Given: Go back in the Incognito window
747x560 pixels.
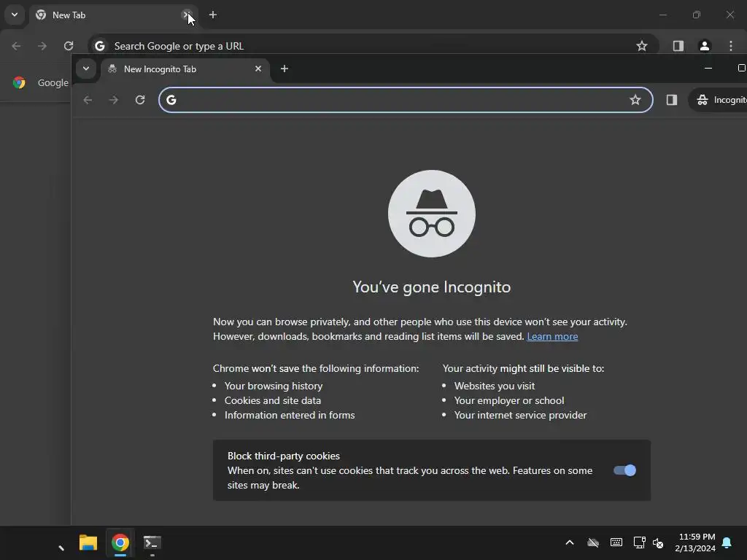Looking at the screenshot, I should [88, 99].
